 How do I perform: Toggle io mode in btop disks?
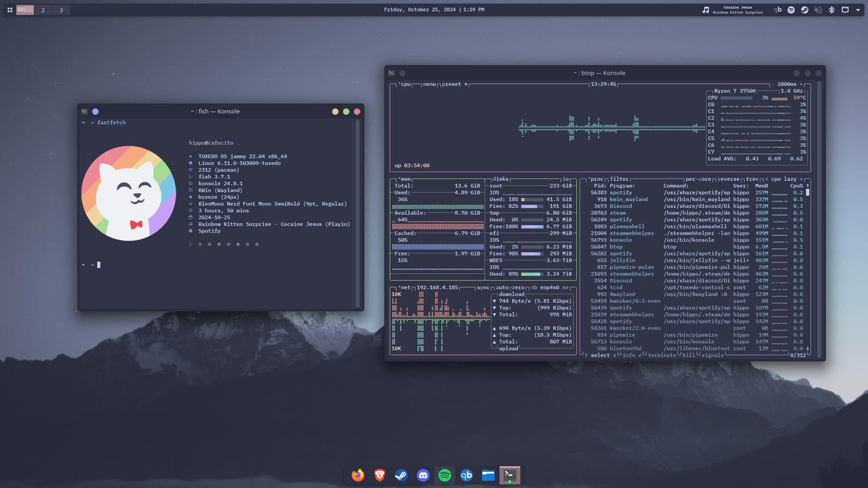pyautogui.click(x=566, y=179)
